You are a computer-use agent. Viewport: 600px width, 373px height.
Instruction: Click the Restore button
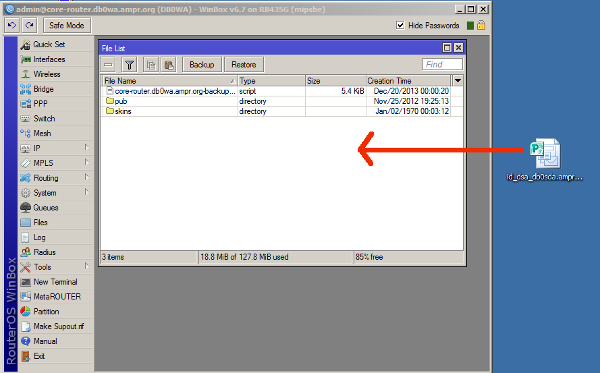[244, 65]
